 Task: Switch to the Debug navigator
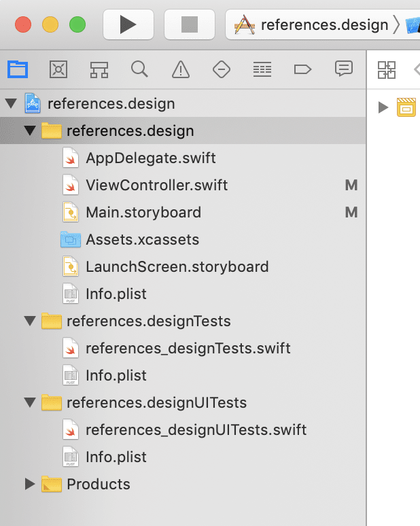point(262,69)
